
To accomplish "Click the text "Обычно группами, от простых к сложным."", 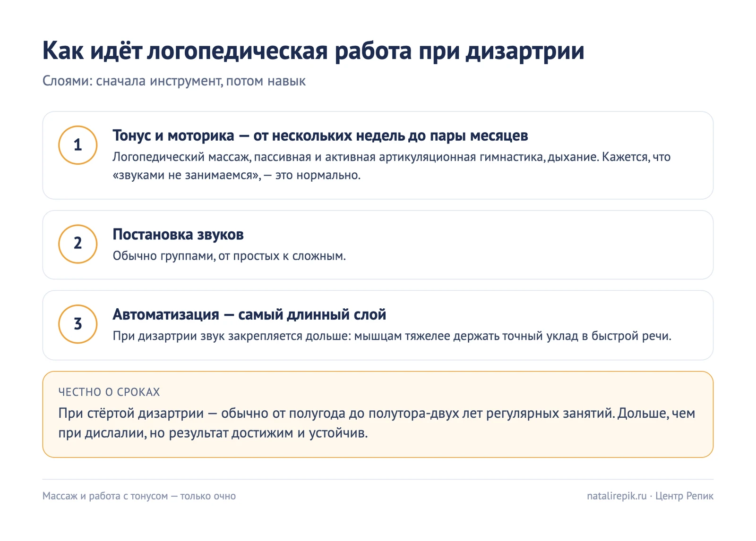I will click(229, 256).
